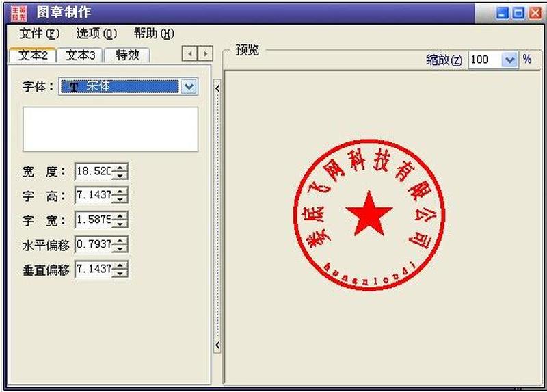Click the 图章制作 app icon in title bar
The height and width of the screenshot is (392, 547).
click(x=18, y=13)
